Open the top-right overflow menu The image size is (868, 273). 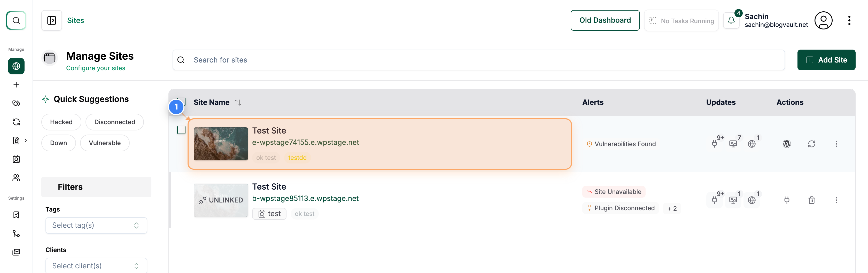(849, 20)
